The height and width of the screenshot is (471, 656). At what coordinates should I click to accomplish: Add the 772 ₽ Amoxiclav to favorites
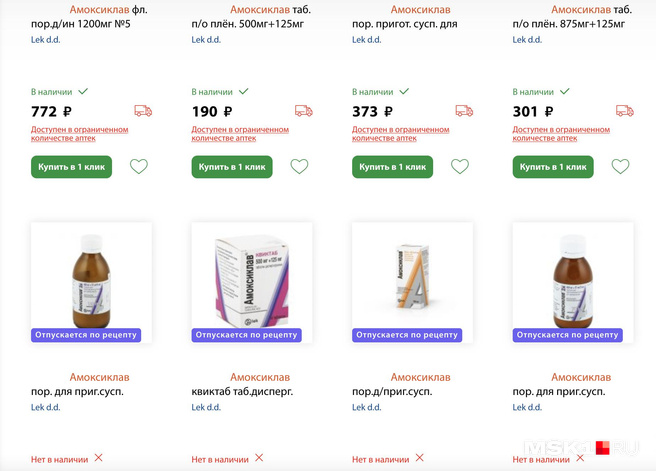(139, 167)
